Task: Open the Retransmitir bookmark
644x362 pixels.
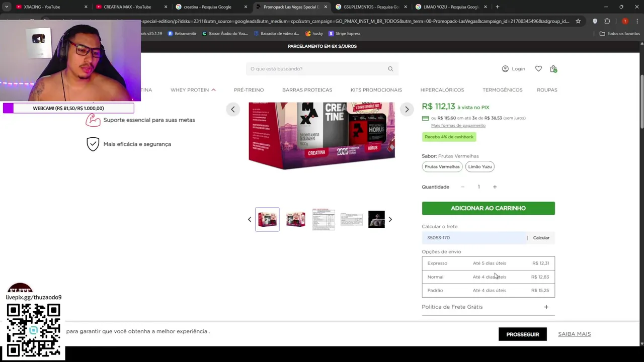Action: coord(182,34)
